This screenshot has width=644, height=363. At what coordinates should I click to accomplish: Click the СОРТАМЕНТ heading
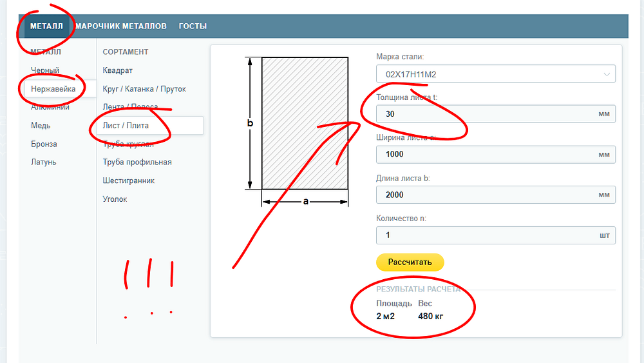point(126,52)
